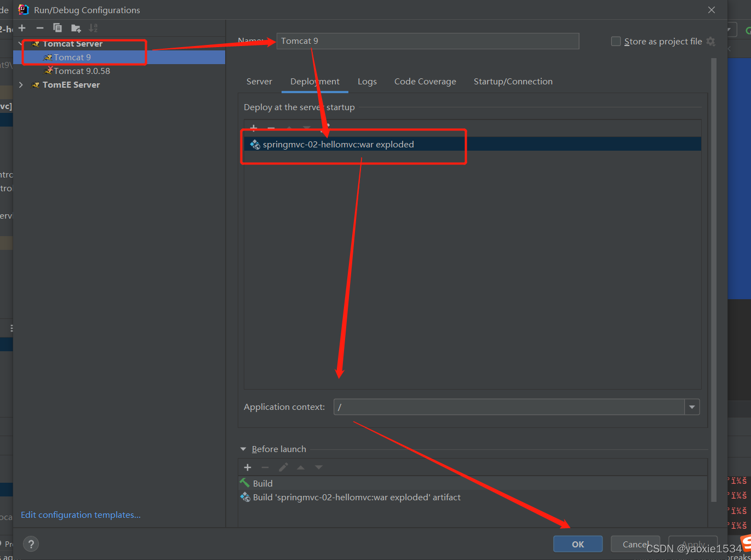The height and width of the screenshot is (560, 751).
Task: Collapse the Tomcat Server tree node
Action: coord(21,44)
